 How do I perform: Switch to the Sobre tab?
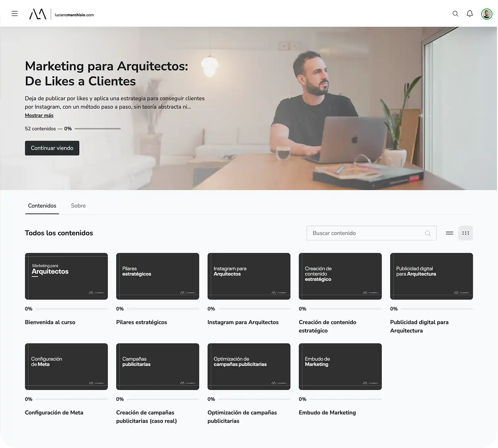coord(78,206)
